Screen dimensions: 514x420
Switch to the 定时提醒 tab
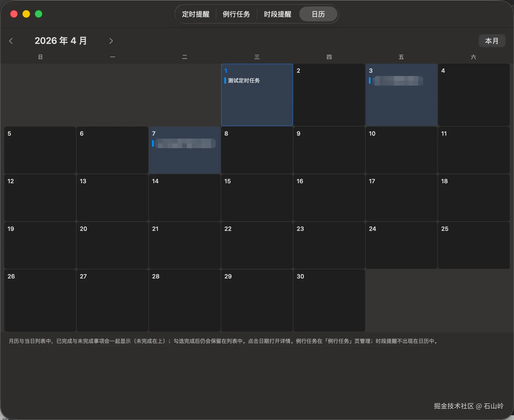[x=196, y=14]
